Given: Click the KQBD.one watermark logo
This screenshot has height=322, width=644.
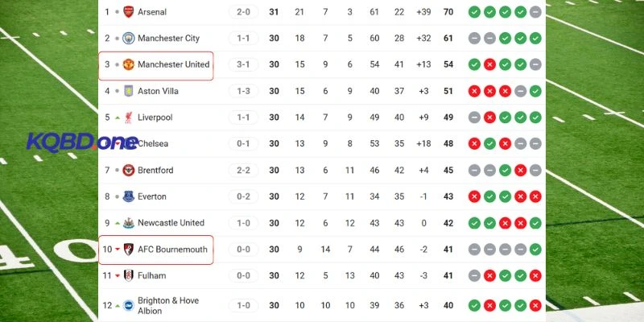Looking at the screenshot, I should [80, 142].
